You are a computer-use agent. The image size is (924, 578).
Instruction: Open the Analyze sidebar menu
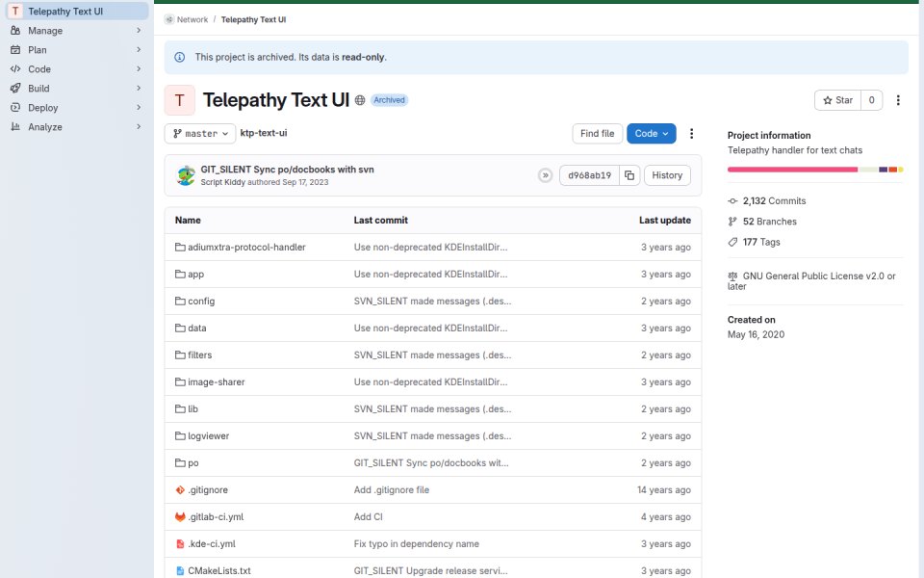pos(77,127)
